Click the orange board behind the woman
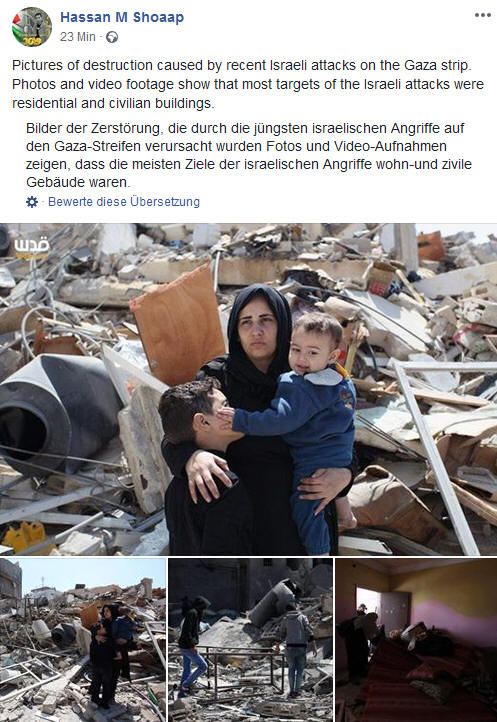The width and height of the screenshot is (497, 722). (x=178, y=325)
